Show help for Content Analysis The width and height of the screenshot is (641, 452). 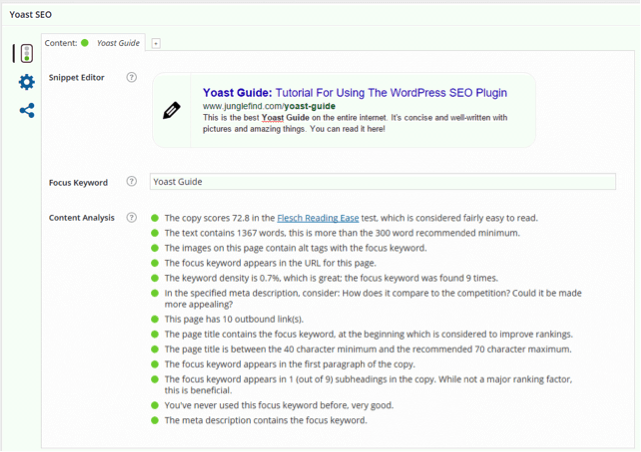point(131,218)
